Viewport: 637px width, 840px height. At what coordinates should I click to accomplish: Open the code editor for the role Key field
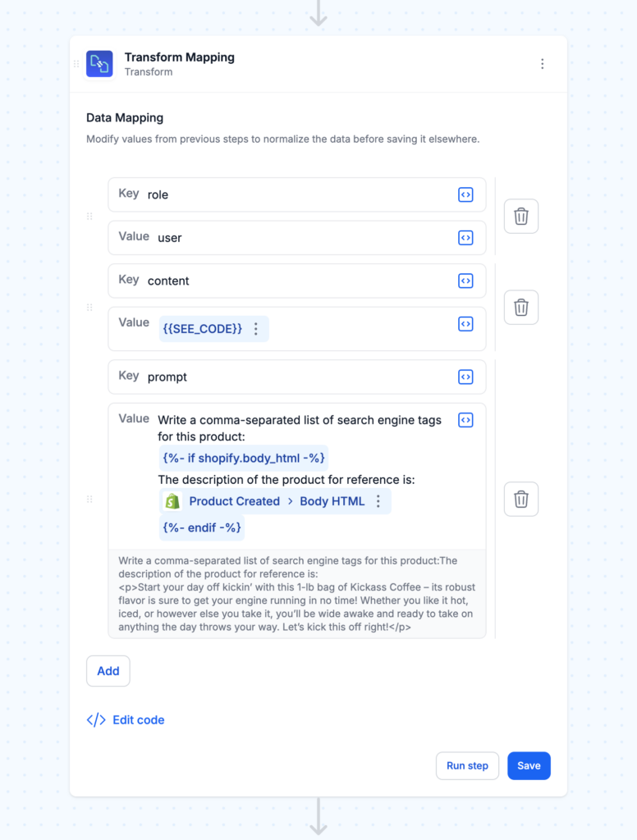(465, 194)
